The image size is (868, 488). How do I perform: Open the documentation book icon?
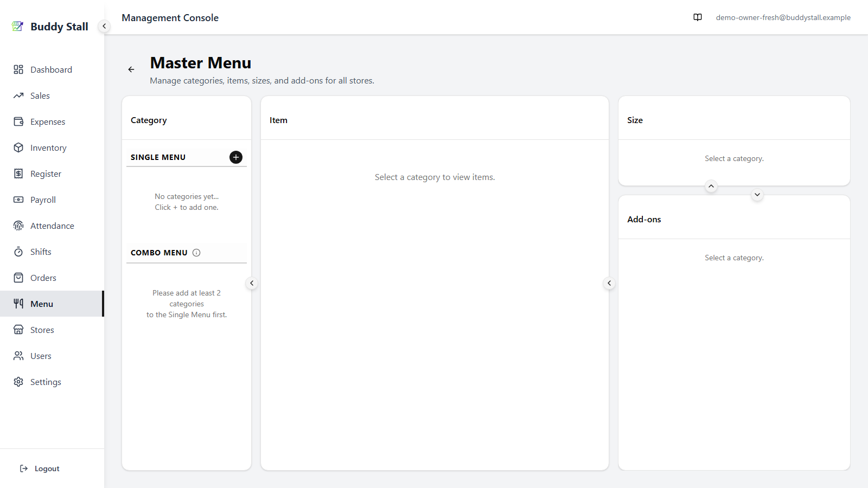698,17
